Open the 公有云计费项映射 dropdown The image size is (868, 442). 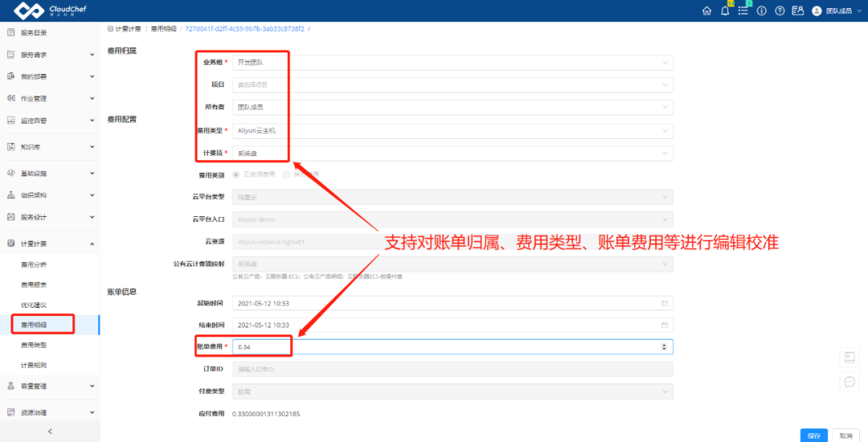(452, 264)
